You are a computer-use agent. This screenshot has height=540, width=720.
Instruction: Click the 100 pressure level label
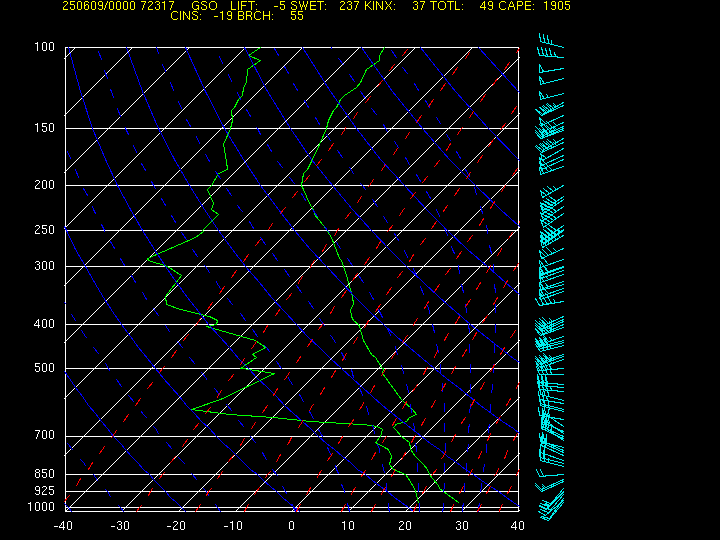point(44,47)
